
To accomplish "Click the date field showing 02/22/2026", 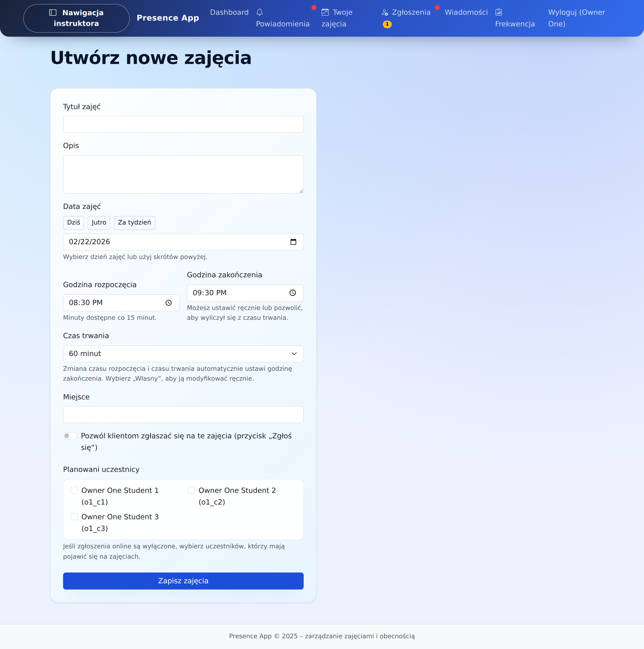I will 183,242.
